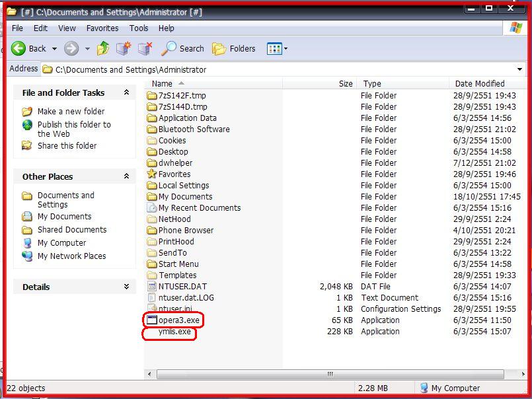Select the Start Menu folder icon
532x399 pixels.
pyautogui.click(x=152, y=264)
